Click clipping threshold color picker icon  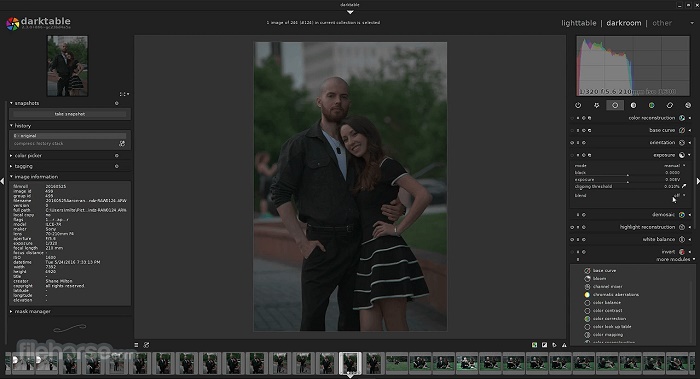click(684, 186)
